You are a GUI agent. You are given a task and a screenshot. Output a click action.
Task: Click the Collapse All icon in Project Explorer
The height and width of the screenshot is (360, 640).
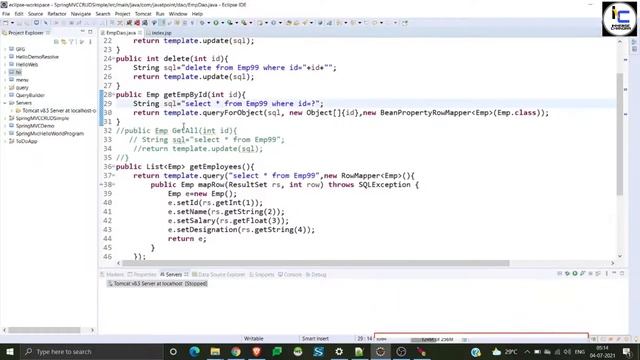tap(56, 42)
